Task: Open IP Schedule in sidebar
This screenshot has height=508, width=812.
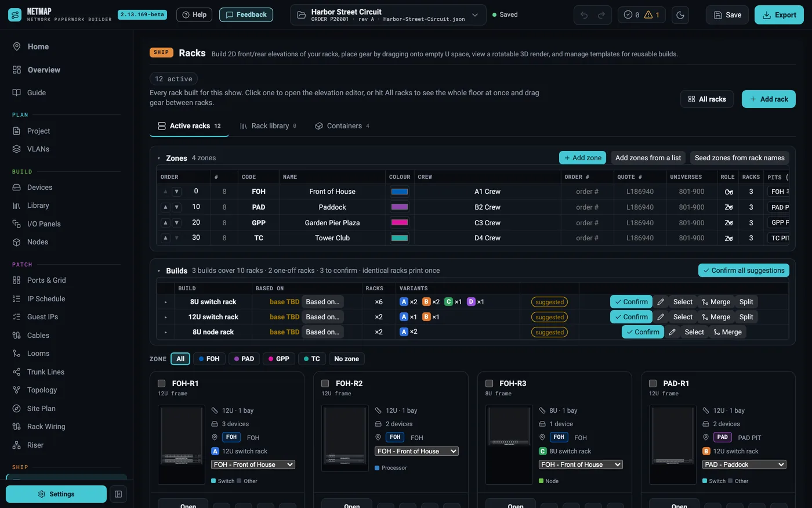Action: tap(46, 299)
